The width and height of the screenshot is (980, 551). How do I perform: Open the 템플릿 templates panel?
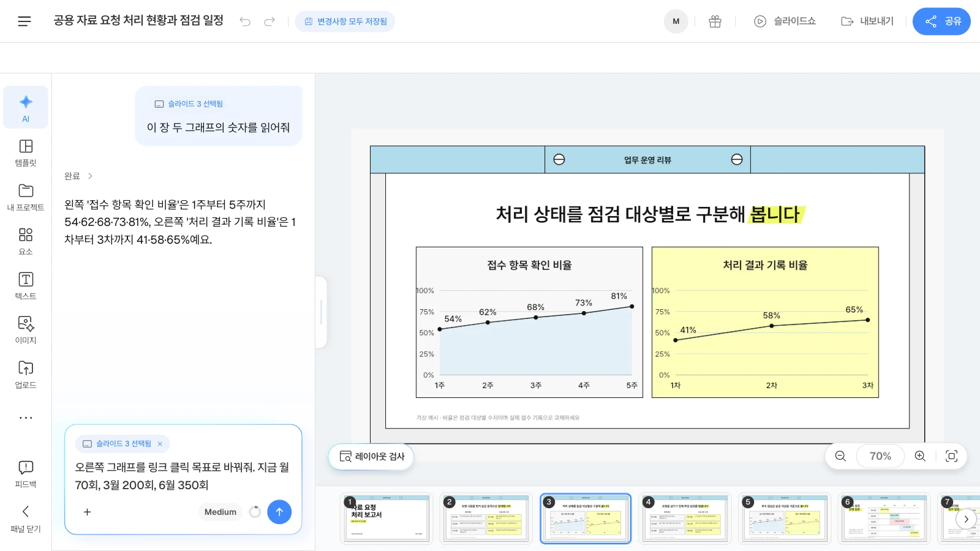pyautogui.click(x=26, y=152)
